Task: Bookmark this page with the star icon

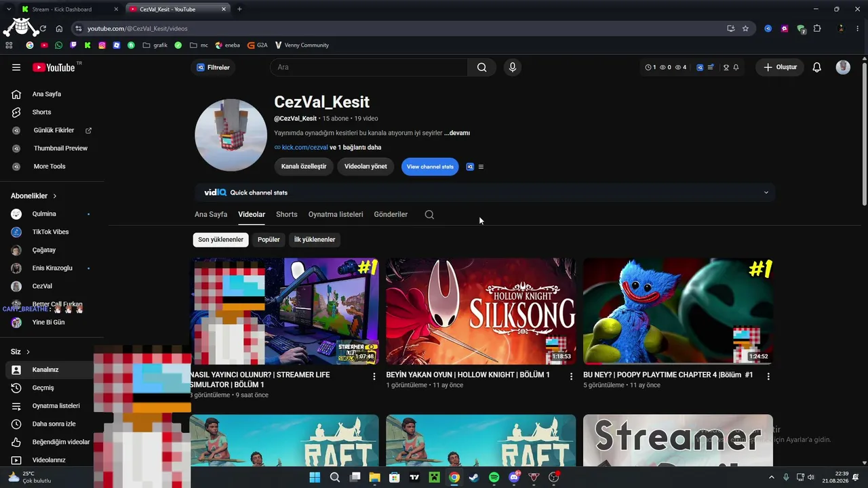Action: point(745,28)
